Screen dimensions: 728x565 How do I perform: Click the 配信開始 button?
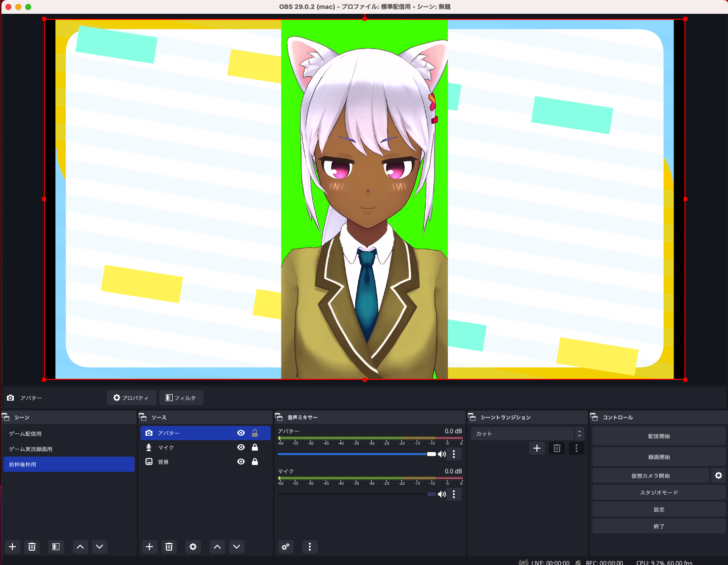[659, 436]
